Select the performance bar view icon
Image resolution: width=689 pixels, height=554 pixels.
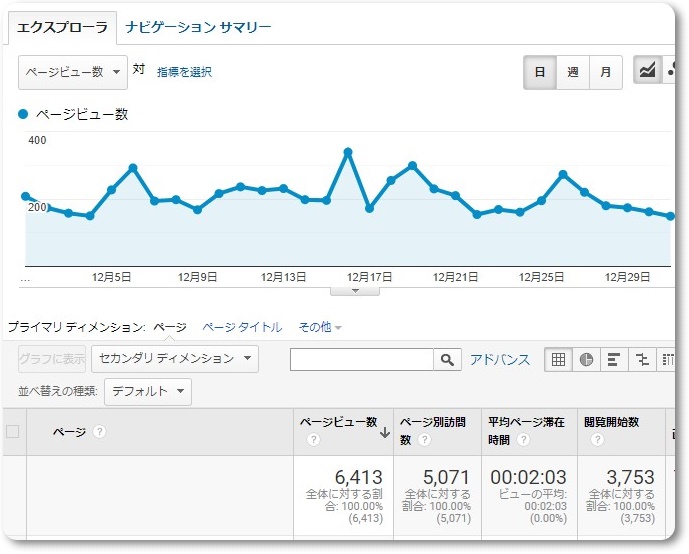point(614,360)
